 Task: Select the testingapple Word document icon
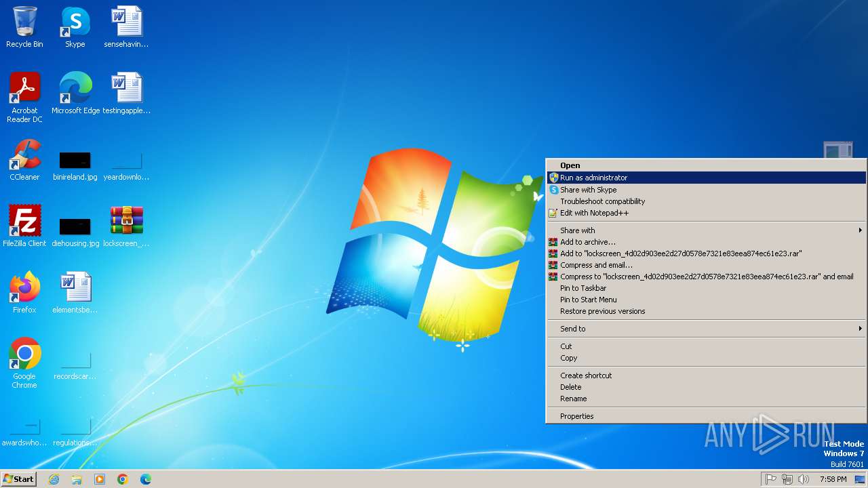pyautogui.click(x=126, y=94)
